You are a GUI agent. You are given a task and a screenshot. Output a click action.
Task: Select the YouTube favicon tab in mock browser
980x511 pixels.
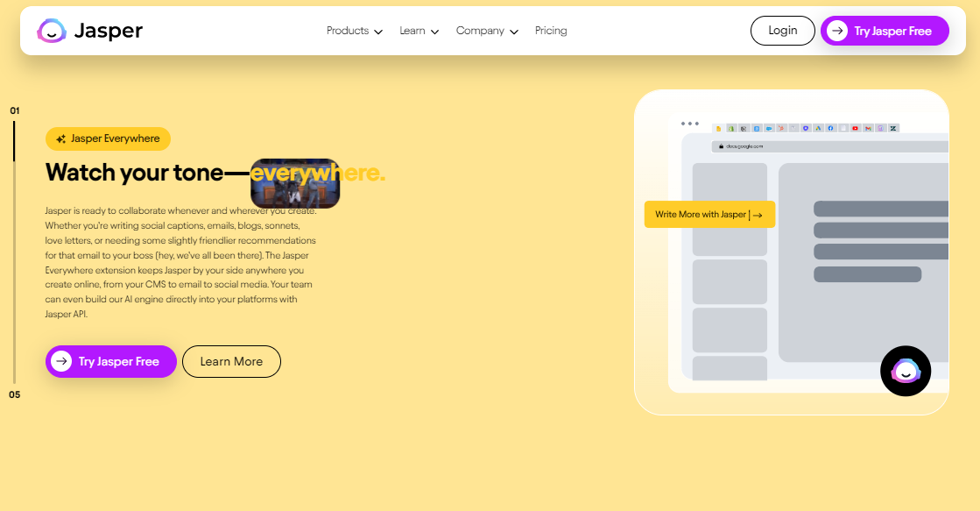coord(855,128)
